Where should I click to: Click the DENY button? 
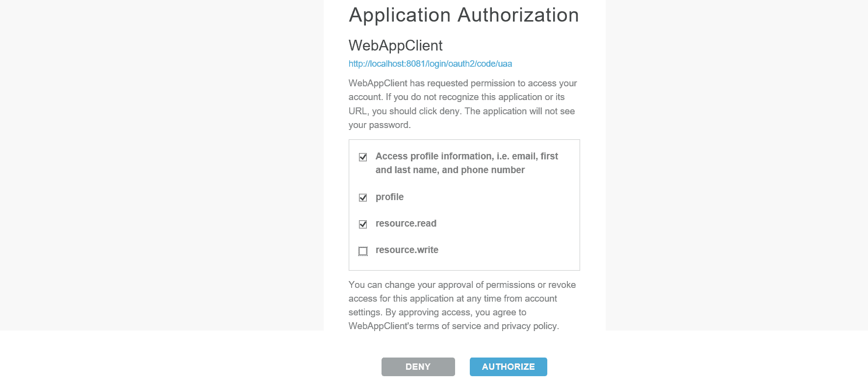pyautogui.click(x=418, y=367)
